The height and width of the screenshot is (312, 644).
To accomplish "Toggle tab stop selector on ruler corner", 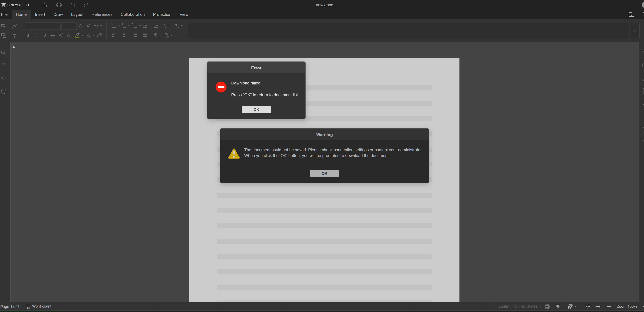I will [x=14, y=47].
